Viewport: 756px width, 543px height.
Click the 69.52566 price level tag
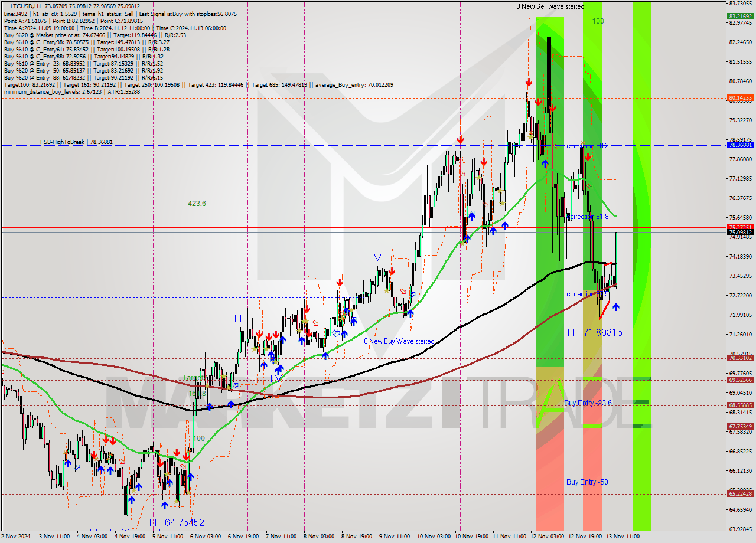click(740, 380)
